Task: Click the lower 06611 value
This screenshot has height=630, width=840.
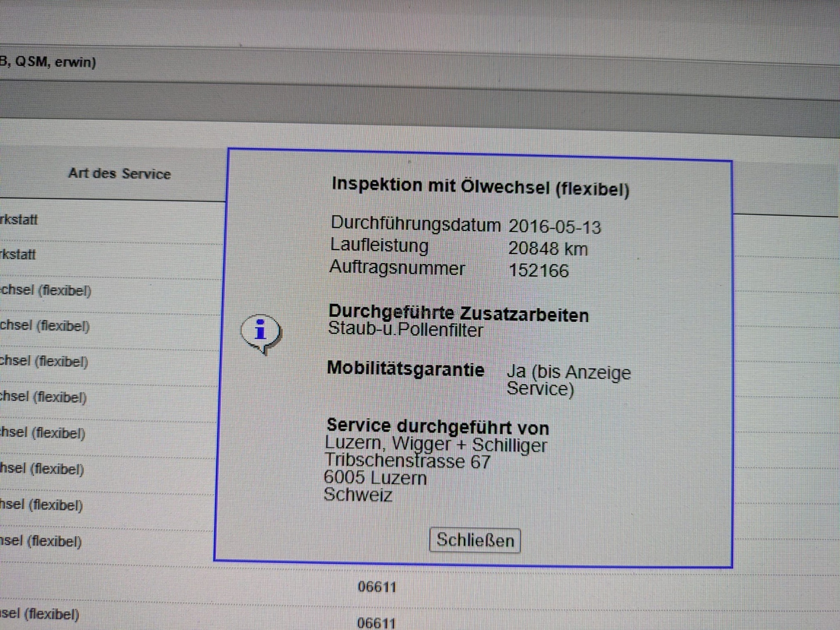Action: pos(376,623)
